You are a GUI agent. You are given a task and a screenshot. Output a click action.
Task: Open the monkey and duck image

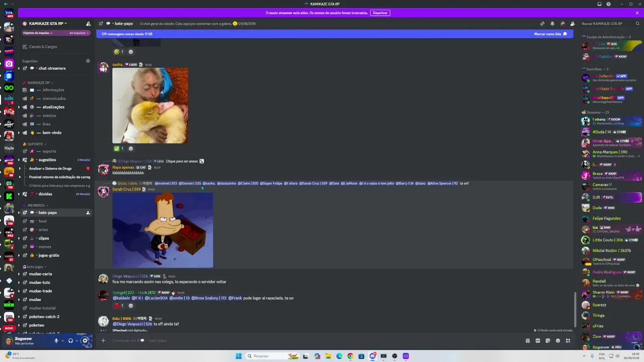(150, 106)
